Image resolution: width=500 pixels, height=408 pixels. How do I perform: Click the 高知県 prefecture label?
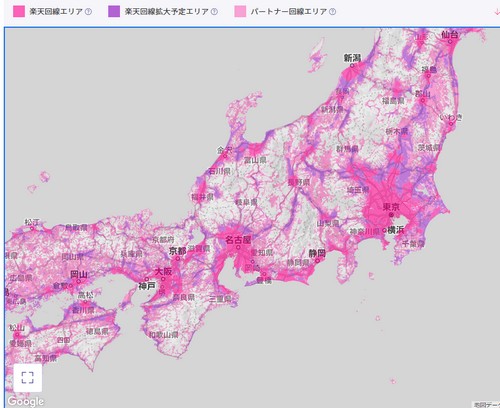(46, 359)
